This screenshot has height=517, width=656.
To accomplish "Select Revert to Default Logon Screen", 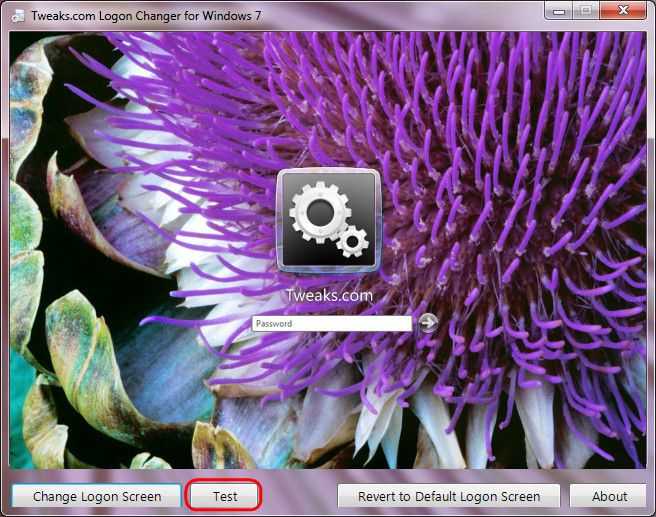I will point(449,496).
